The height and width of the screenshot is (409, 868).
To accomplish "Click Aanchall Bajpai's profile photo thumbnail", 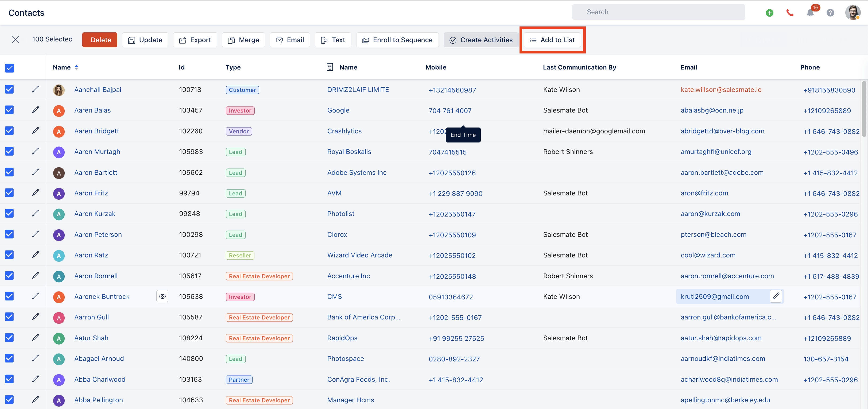I will pos(59,90).
